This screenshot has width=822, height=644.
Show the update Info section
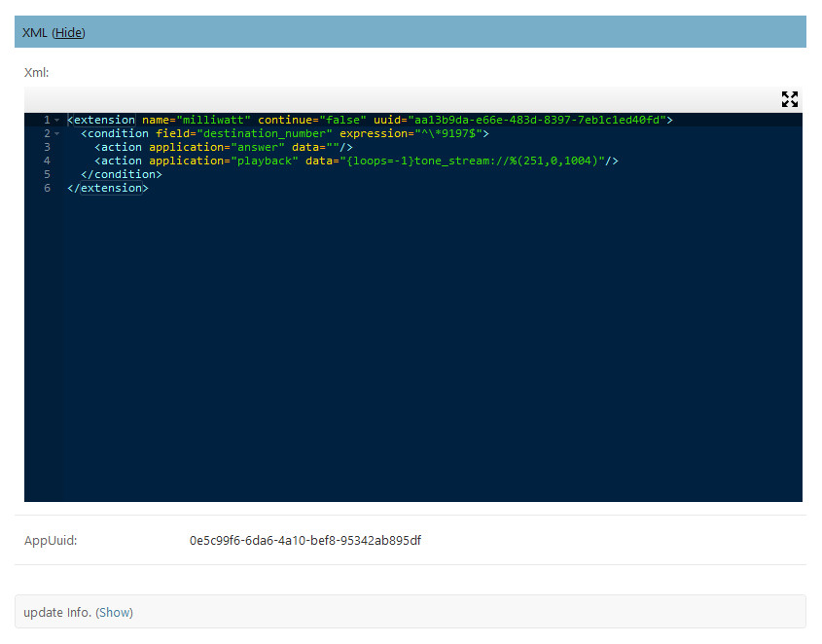[114, 612]
